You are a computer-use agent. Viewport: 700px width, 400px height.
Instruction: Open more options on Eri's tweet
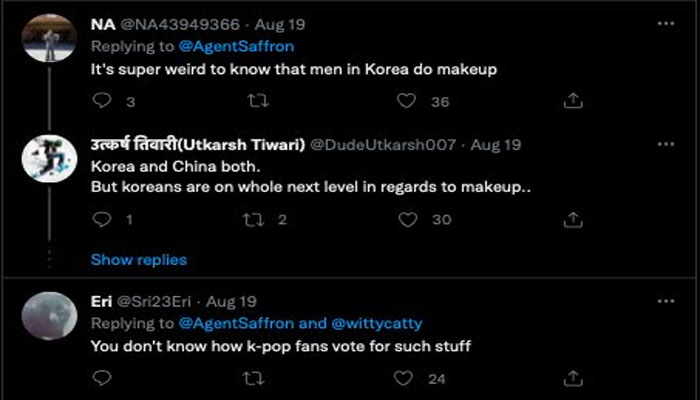[664, 301]
